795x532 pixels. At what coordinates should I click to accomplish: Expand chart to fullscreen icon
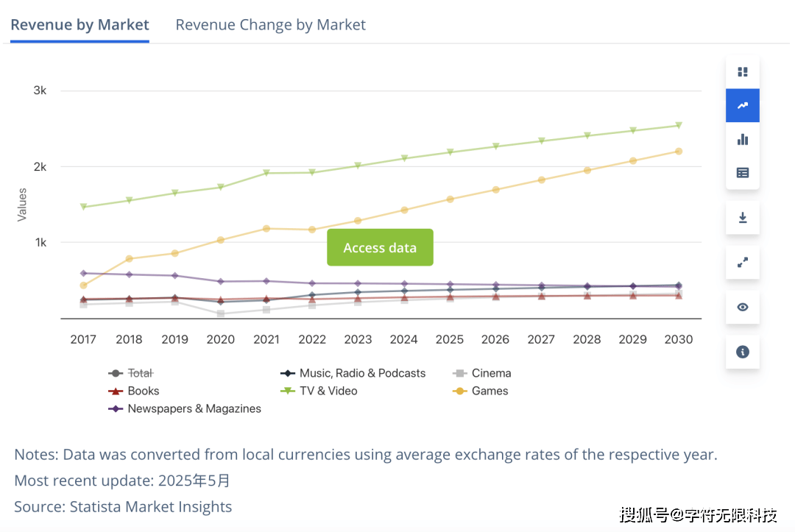click(x=742, y=263)
